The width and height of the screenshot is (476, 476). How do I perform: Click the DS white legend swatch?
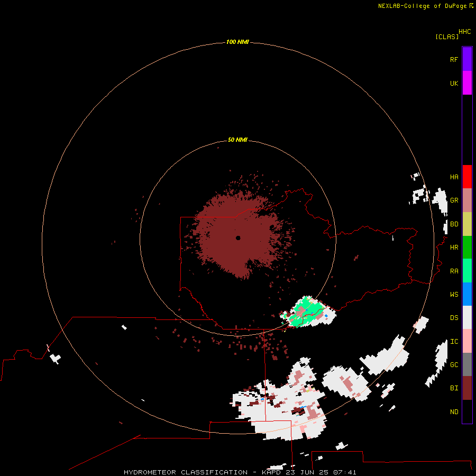pyautogui.click(x=467, y=317)
